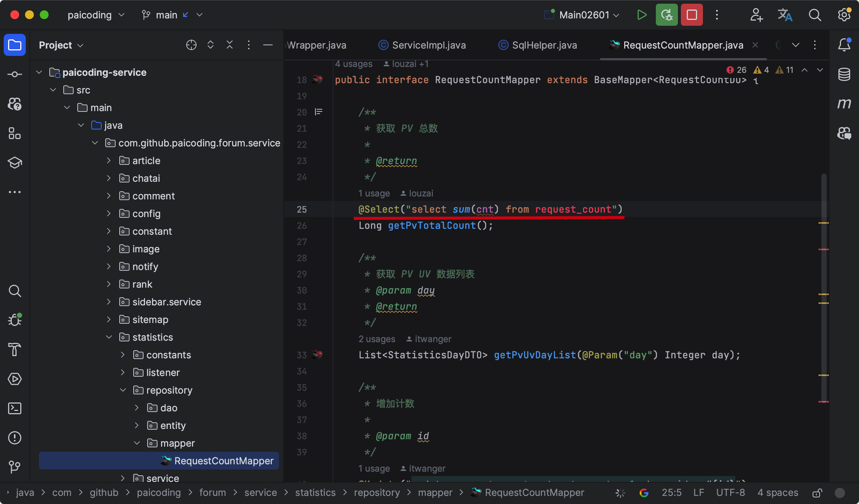The image size is (859, 504).
Task: Open the Database tool window
Action: tap(844, 74)
